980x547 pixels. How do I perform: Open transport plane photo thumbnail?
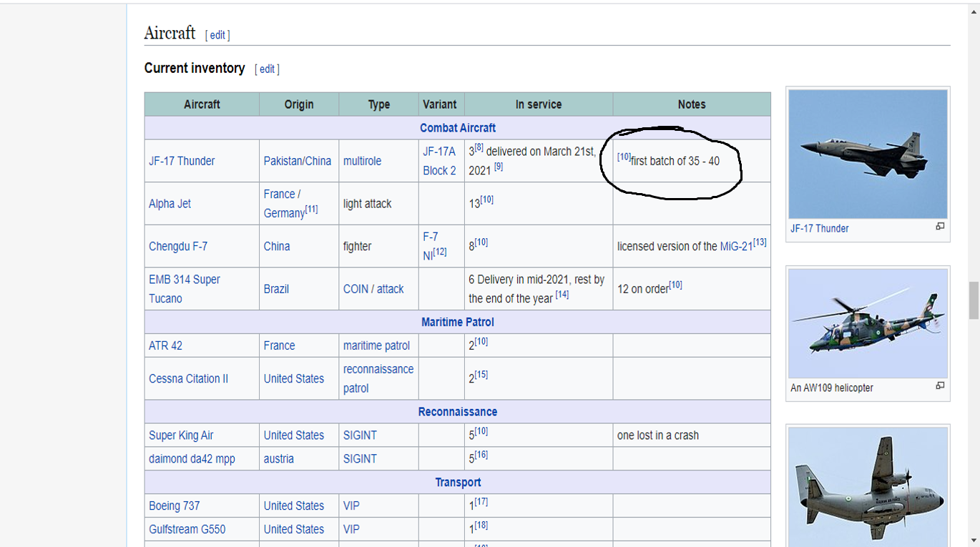[x=868, y=487]
